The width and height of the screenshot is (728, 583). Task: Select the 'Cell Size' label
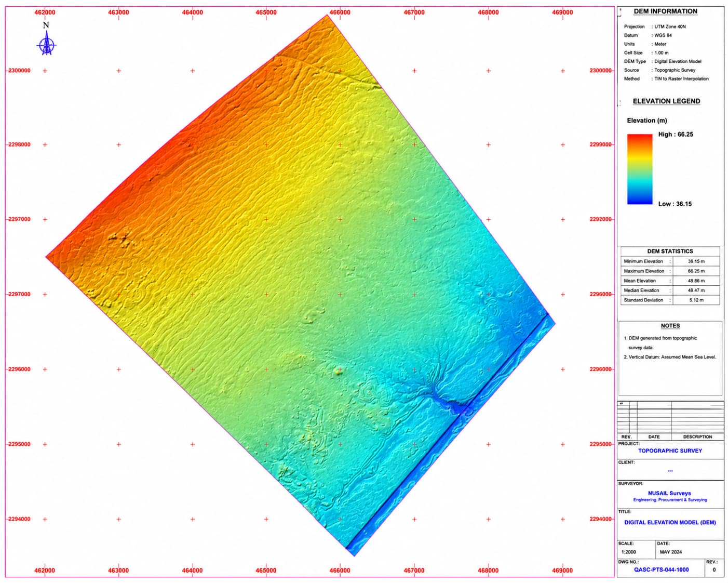tap(633, 53)
